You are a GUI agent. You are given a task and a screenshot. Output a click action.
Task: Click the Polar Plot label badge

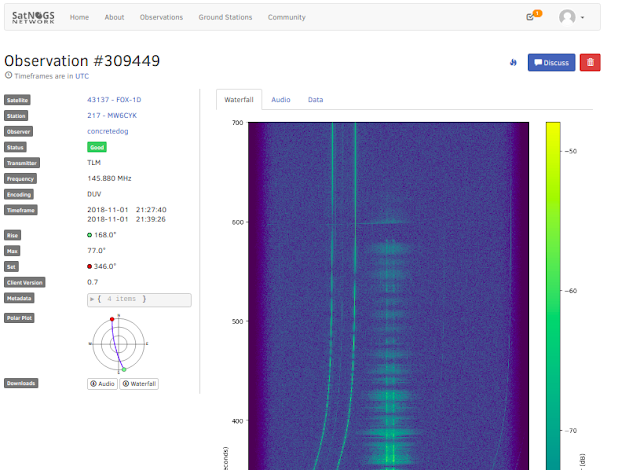pos(19,318)
